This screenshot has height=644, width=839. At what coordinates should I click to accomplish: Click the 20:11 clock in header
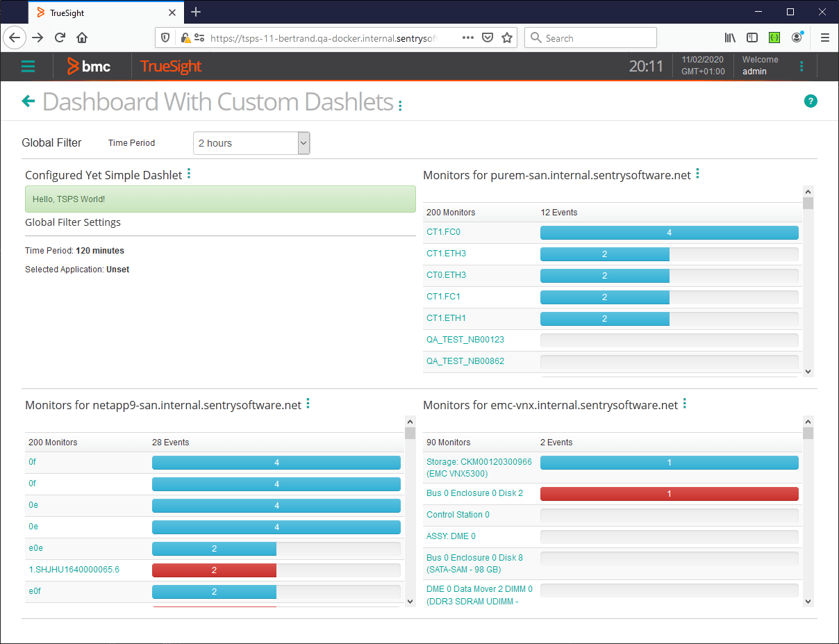[x=646, y=67]
